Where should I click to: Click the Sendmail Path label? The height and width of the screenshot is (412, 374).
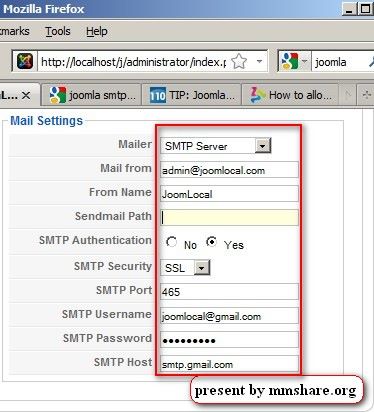click(x=113, y=216)
